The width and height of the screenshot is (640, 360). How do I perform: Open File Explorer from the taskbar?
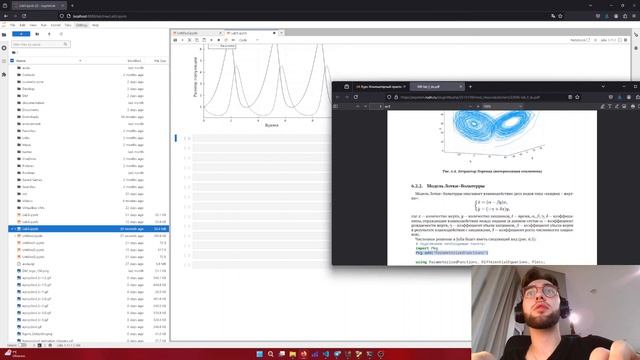[x=293, y=354]
